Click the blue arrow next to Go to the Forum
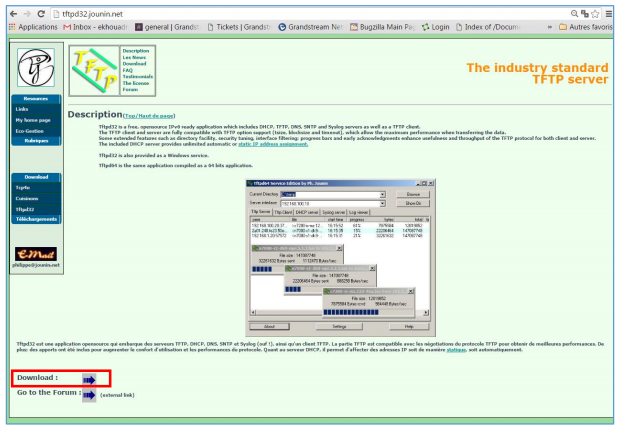 (89, 395)
